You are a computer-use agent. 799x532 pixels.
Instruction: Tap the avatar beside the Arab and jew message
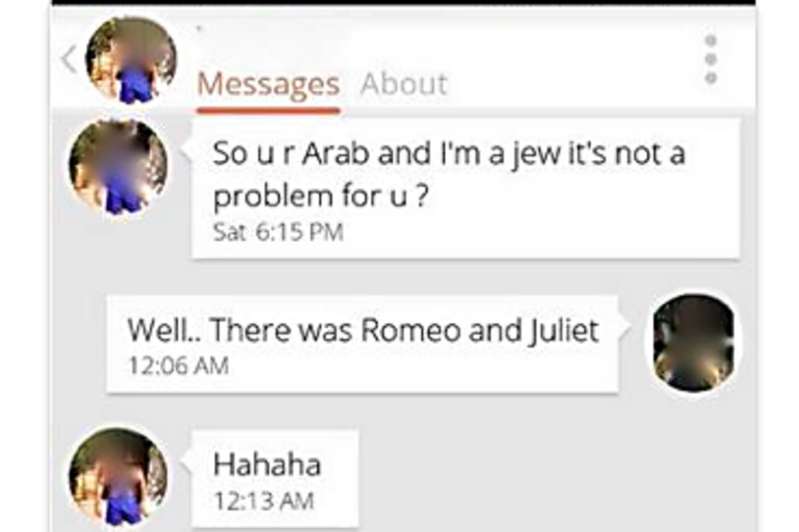pyautogui.click(x=119, y=169)
